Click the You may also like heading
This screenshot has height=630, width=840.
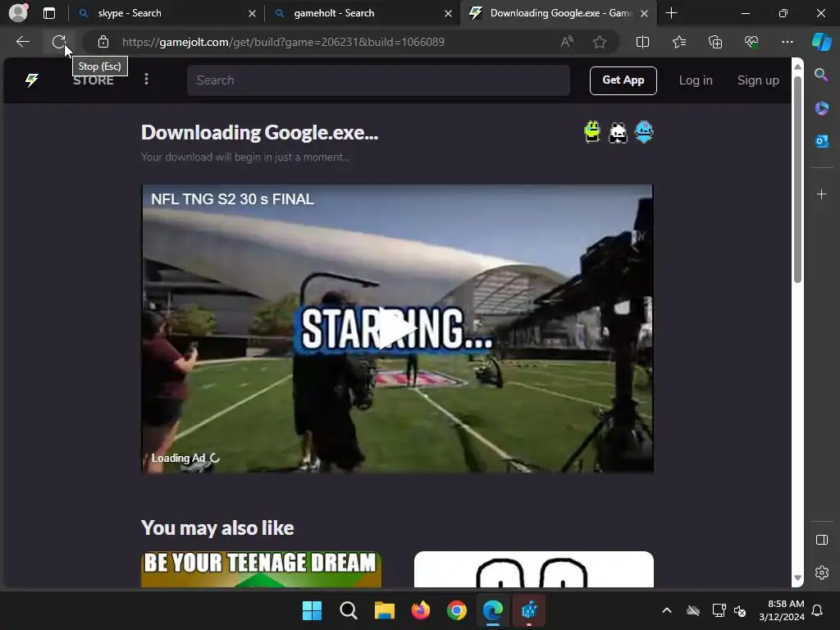[217, 527]
